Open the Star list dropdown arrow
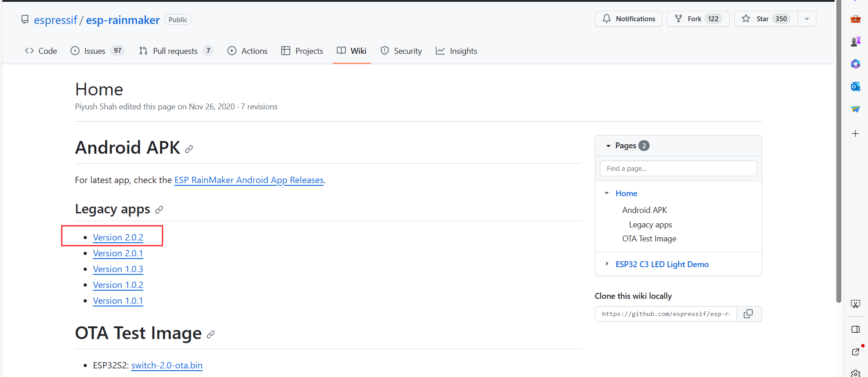Image resolution: width=868 pixels, height=377 pixels. pos(807,19)
